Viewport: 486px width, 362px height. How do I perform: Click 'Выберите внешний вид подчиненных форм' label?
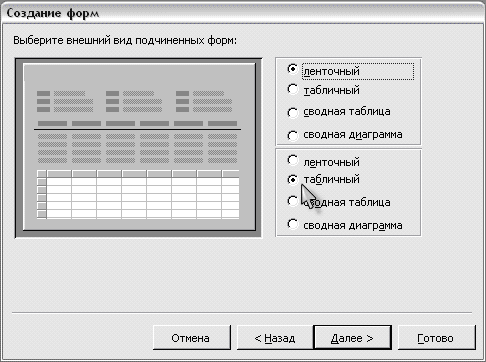coord(125,40)
